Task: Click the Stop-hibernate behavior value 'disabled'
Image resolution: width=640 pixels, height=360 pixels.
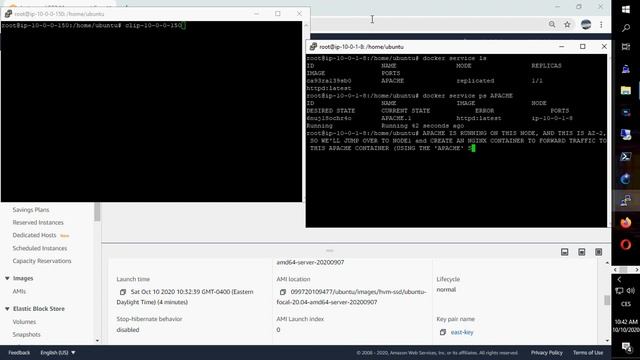Action: [x=128, y=330]
